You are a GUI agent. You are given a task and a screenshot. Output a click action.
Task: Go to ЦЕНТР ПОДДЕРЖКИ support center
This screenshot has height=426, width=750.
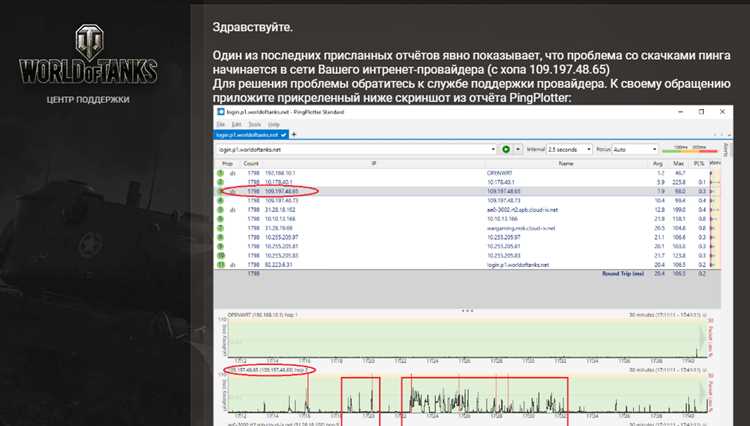click(x=88, y=99)
